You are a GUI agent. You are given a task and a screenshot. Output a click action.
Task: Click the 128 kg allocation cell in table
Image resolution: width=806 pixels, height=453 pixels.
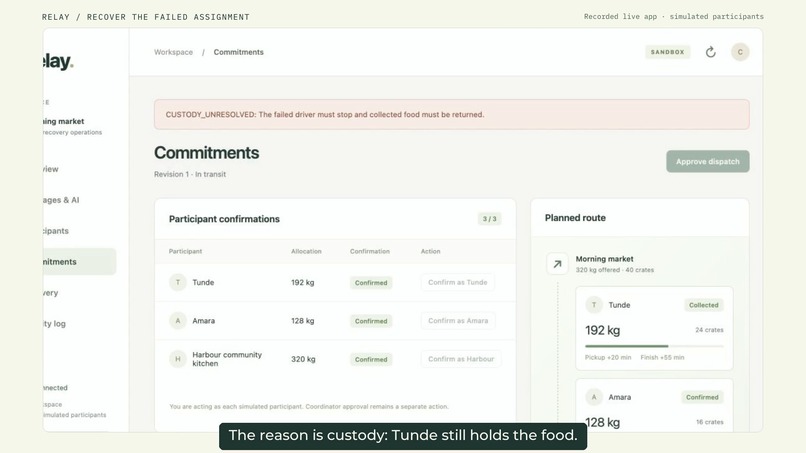tap(302, 321)
